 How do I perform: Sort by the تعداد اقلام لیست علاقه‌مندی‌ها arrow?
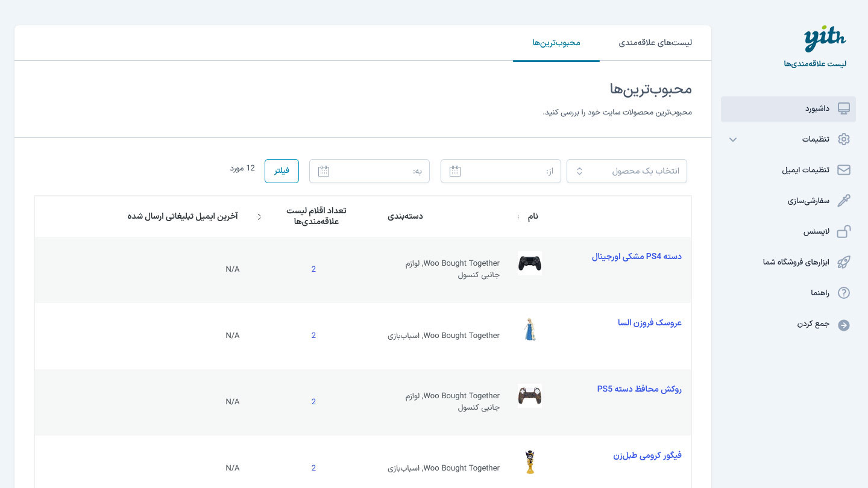tap(260, 217)
